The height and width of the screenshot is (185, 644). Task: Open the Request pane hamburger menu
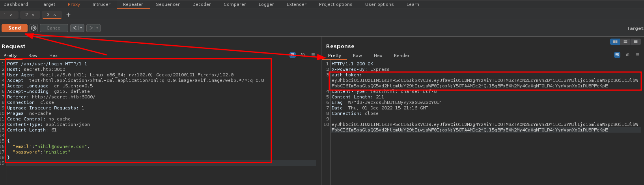[x=313, y=55]
